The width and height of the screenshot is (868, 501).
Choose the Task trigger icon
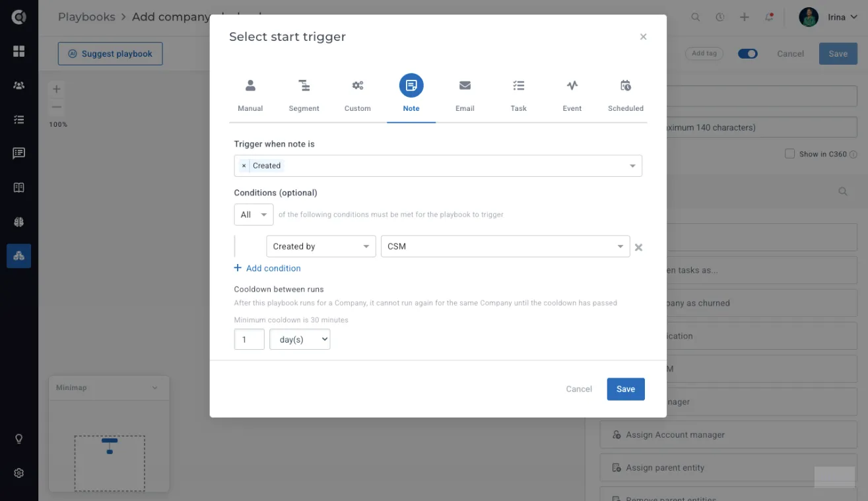[x=519, y=85]
